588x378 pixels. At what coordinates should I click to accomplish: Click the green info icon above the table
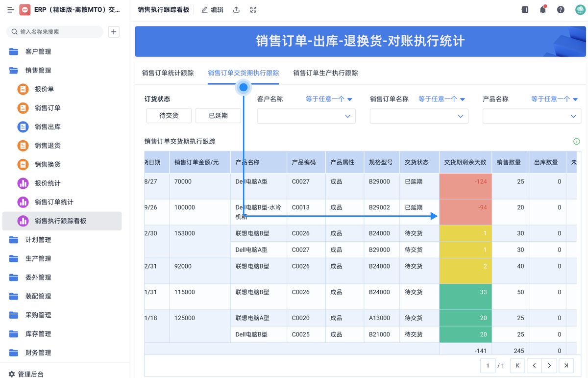(577, 141)
